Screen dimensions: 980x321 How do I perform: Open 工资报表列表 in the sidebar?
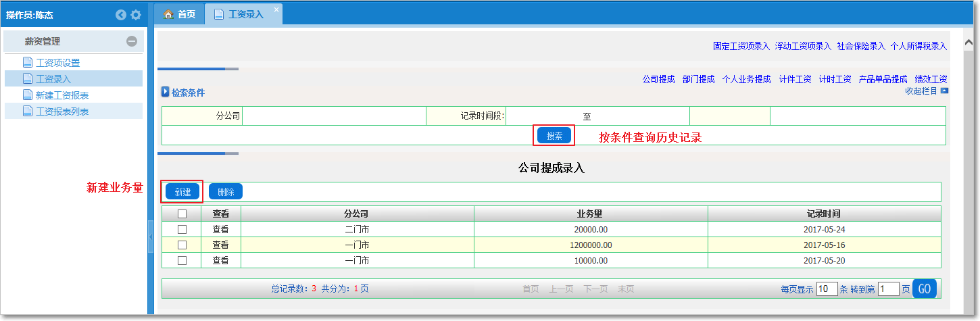click(62, 112)
